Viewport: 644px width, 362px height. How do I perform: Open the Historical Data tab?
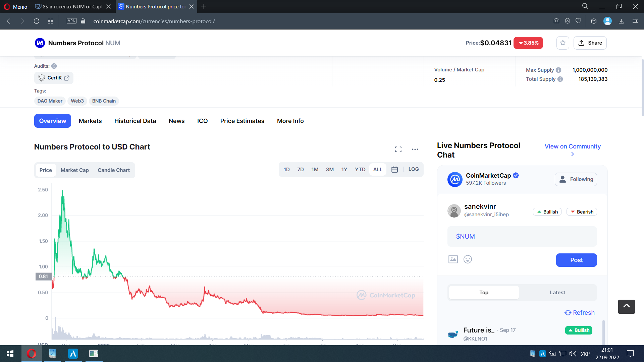(x=135, y=121)
